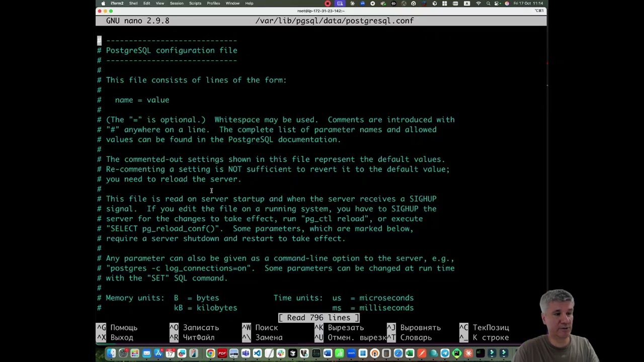
Task: Click the GNU nano 2.9.8 header text
Action: [137, 21]
